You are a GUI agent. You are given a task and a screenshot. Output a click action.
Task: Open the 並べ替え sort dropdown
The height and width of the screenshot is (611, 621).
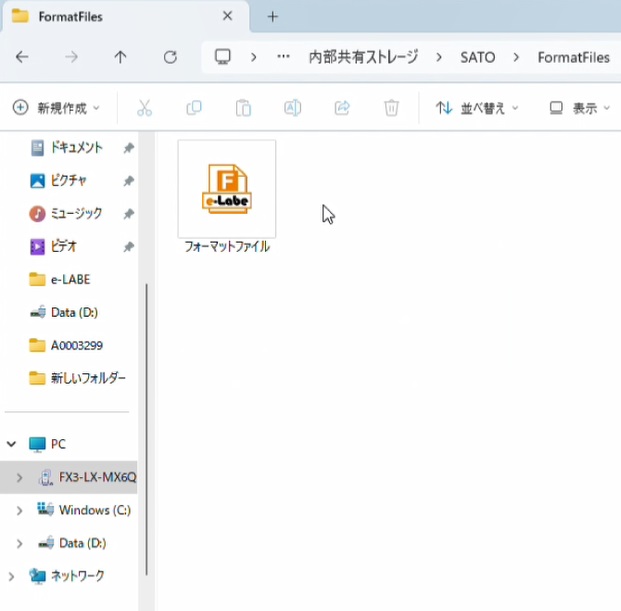pos(477,108)
